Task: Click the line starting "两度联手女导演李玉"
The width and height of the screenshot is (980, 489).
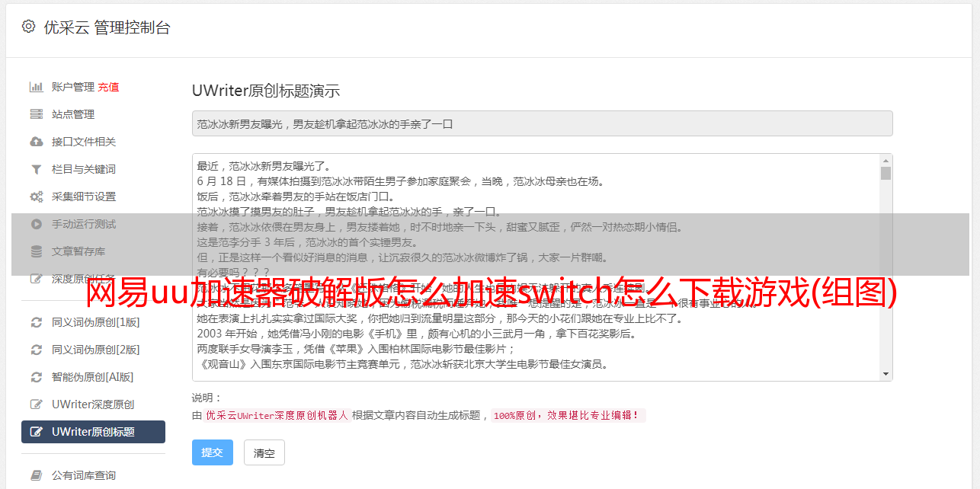Action: [x=357, y=349]
